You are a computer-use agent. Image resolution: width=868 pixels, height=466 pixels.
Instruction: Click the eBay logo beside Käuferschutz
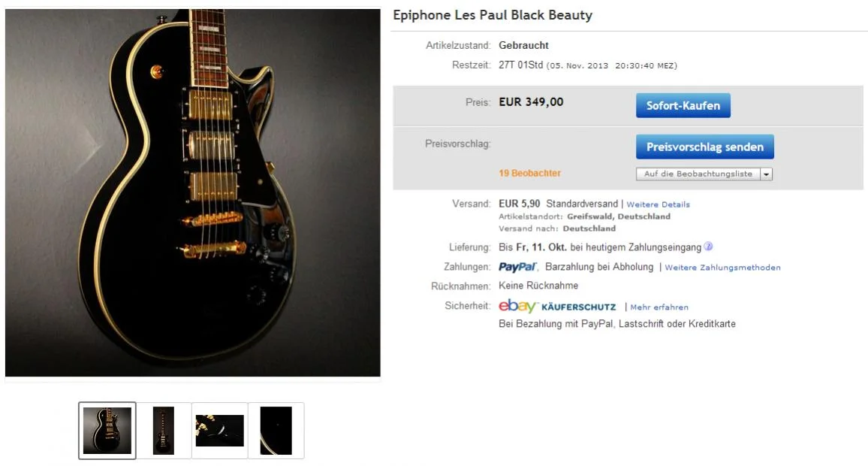[517, 306]
